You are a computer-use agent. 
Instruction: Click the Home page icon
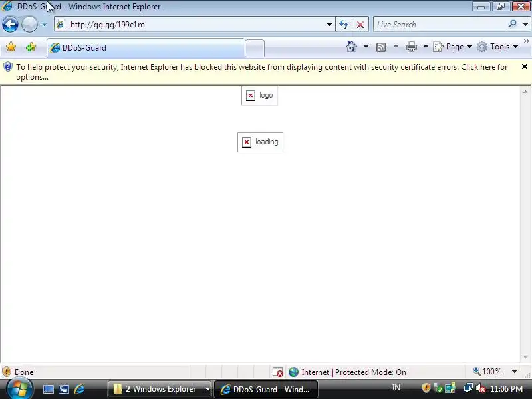click(352, 47)
